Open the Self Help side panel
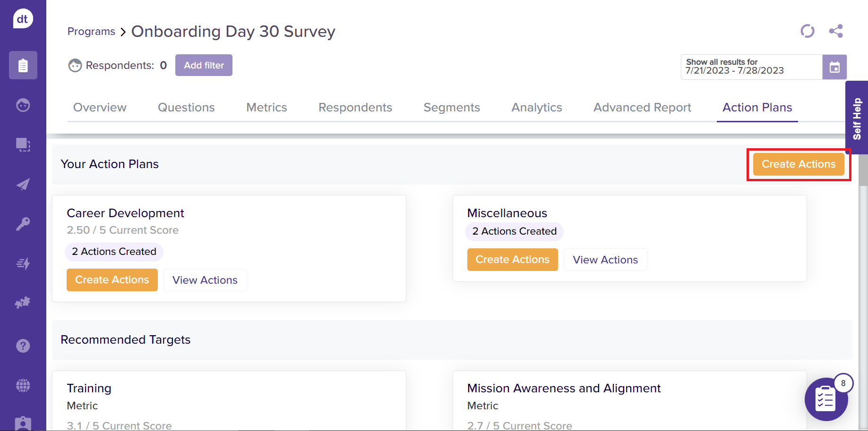868x431 pixels. (x=857, y=118)
